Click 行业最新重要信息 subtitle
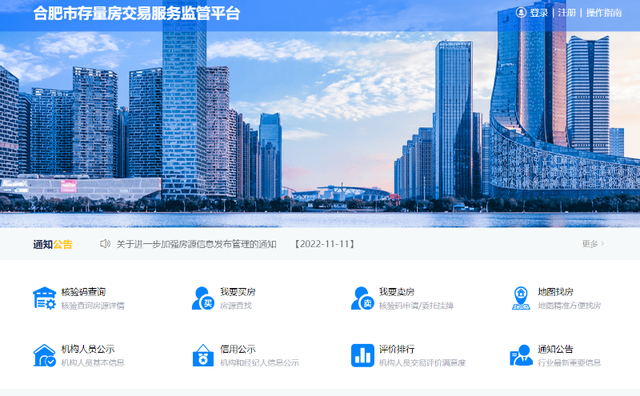 [x=569, y=363]
